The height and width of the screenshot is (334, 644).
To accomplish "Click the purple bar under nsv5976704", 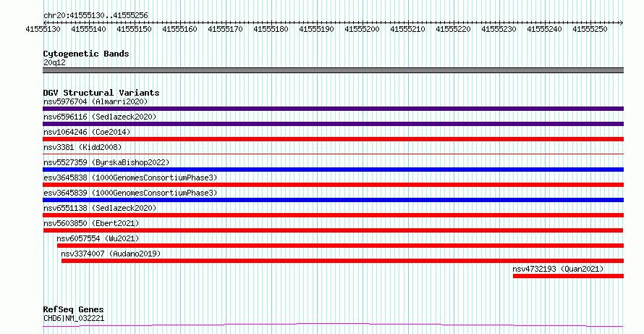I will tap(333, 109).
